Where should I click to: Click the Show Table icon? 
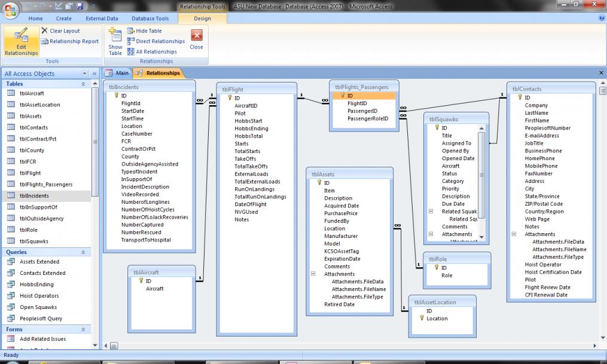(x=115, y=41)
